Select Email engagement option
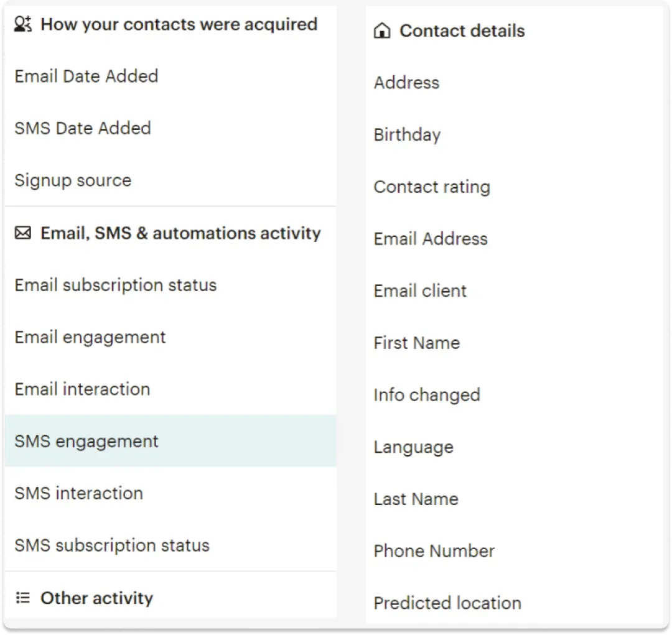The height and width of the screenshot is (635, 672). 90,338
